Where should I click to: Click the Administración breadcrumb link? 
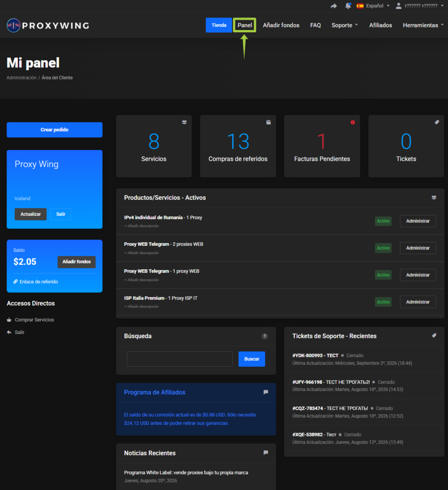[x=21, y=78]
